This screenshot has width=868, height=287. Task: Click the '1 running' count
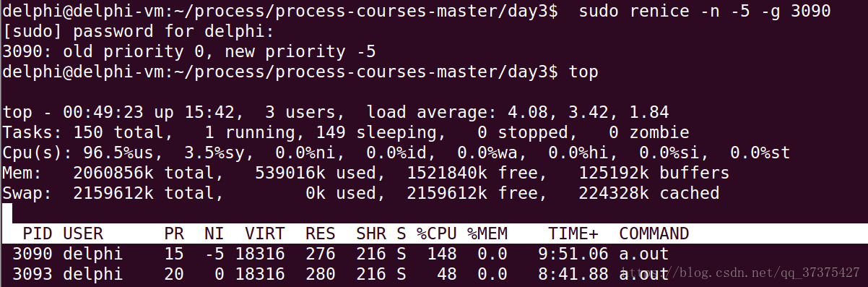coord(251,133)
